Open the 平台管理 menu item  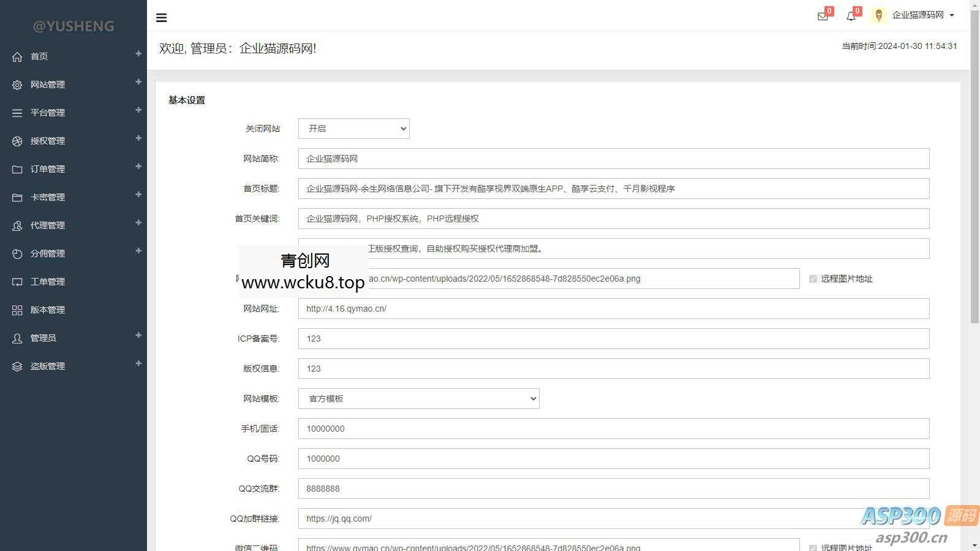48,112
